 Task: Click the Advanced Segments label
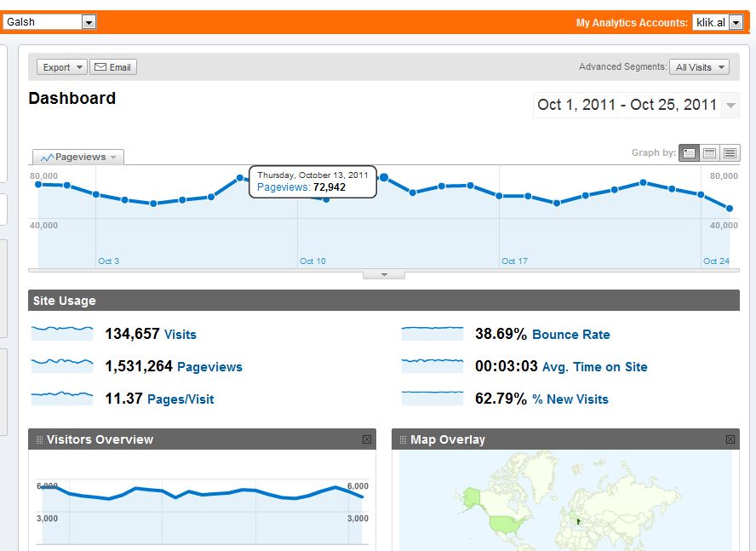pos(623,66)
